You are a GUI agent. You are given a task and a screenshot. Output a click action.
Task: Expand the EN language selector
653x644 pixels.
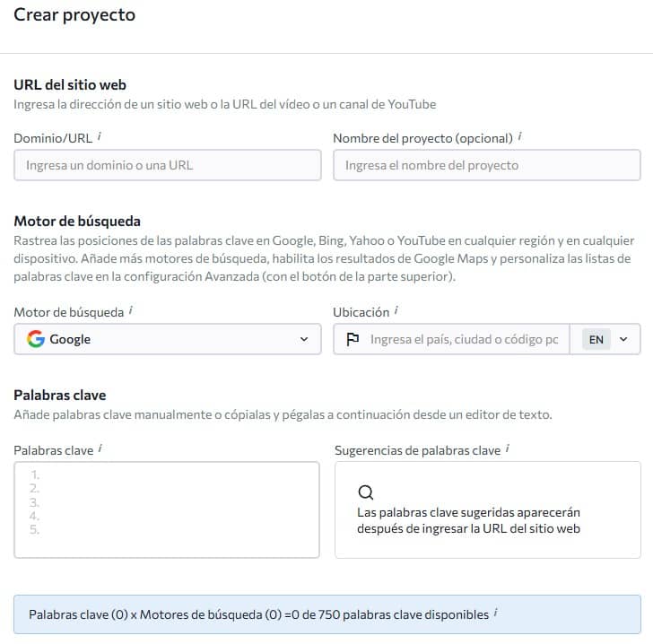(x=605, y=340)
